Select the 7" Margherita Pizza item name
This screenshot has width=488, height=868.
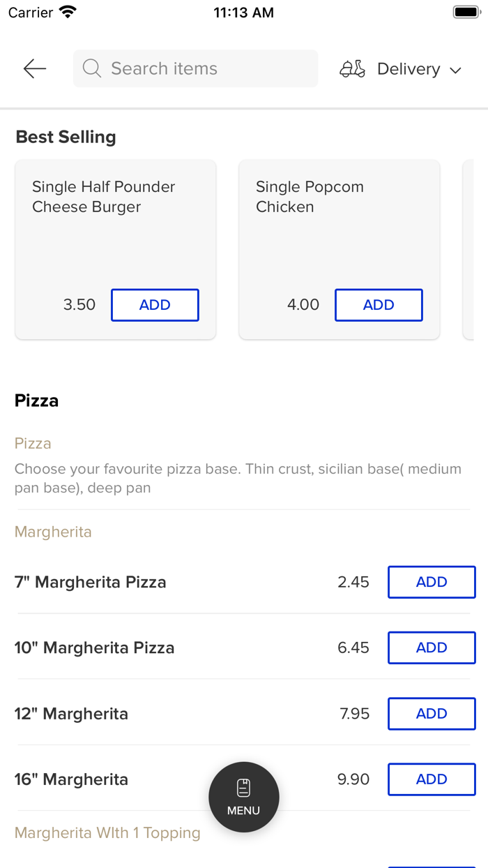[x=91, y=582]
